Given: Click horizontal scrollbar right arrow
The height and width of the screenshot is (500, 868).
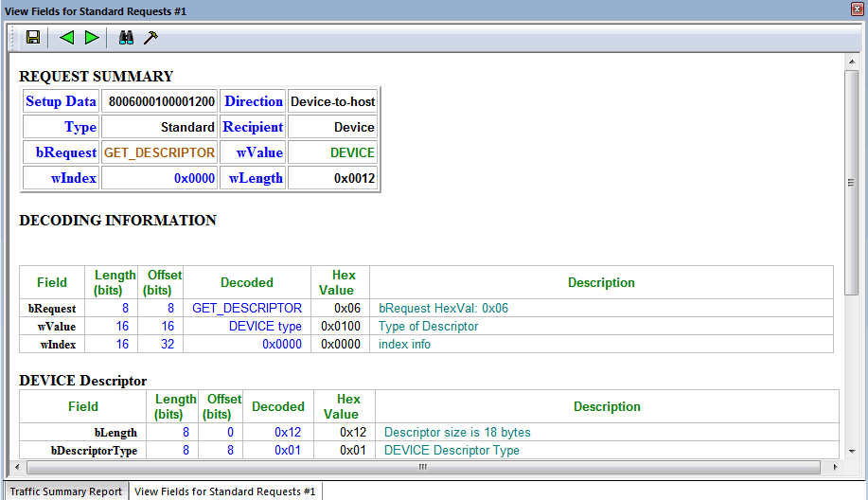Looking at the screenshot, I should tap(835, 467).
